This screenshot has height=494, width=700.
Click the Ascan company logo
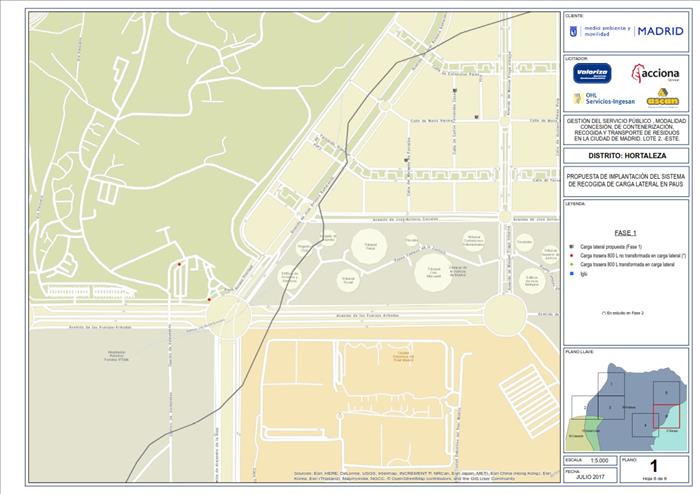(x=662, y=98)
